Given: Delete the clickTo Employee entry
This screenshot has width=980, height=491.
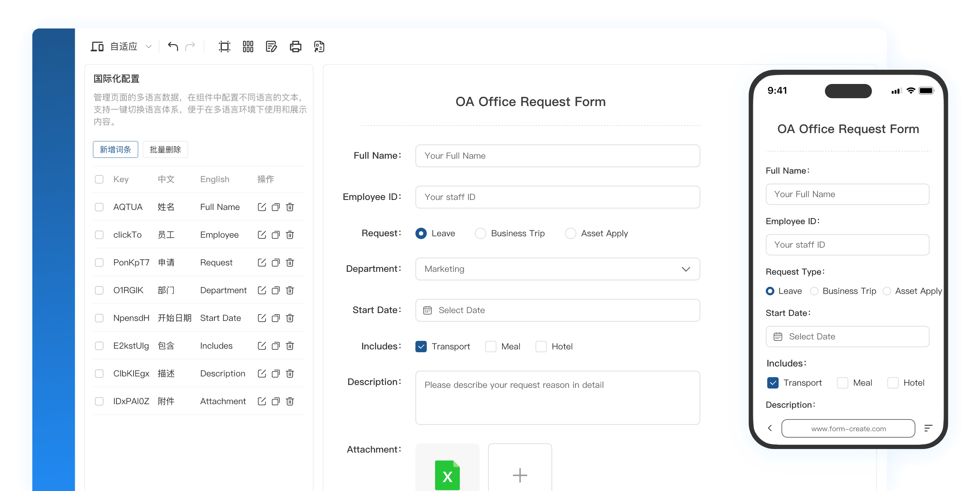Looking at the screenshot, I should coord(290,234).
